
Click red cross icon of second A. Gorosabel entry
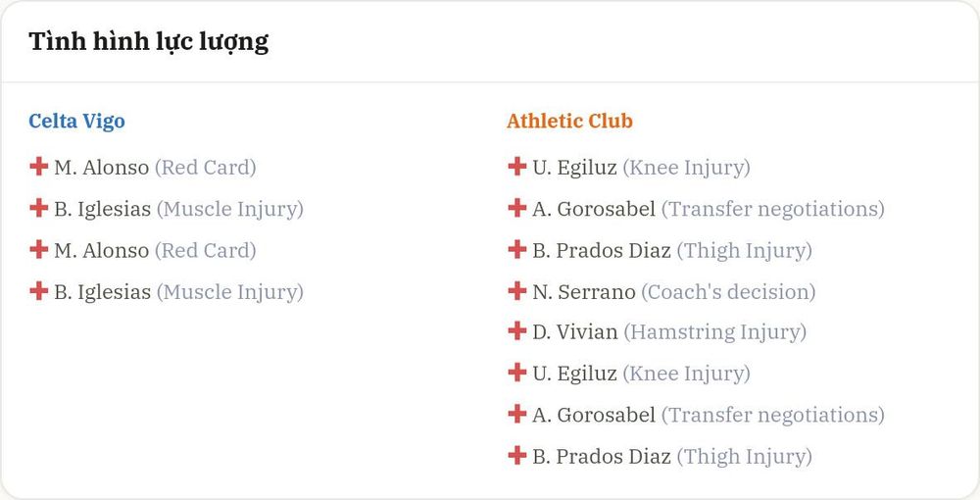coord(516,414)
